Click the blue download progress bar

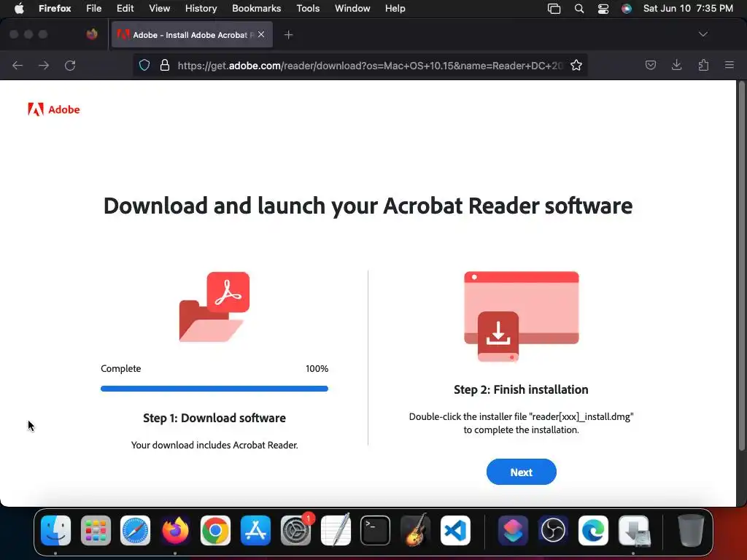[214, 389]
